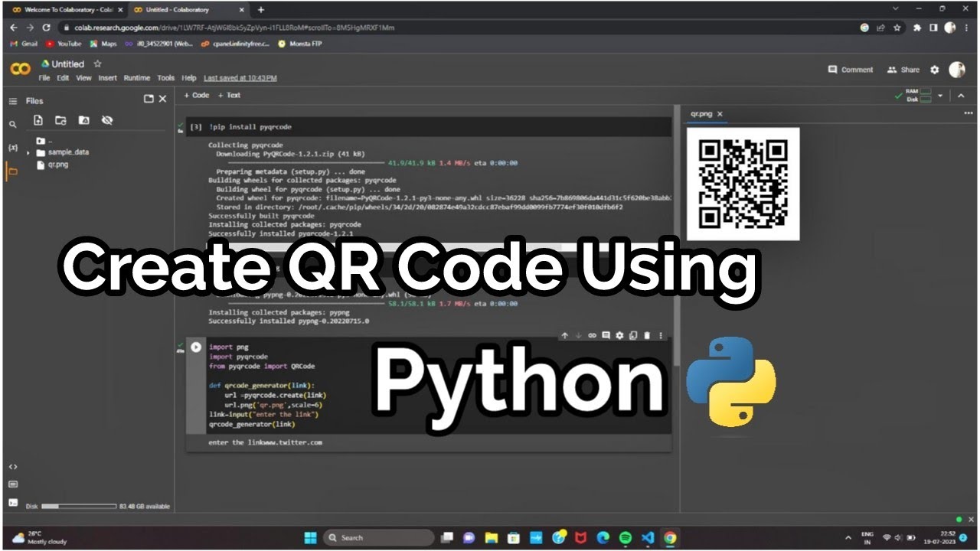Open the runtime connection dropdown arrow
Screen dimensions: 980x551
click(940, 96)
